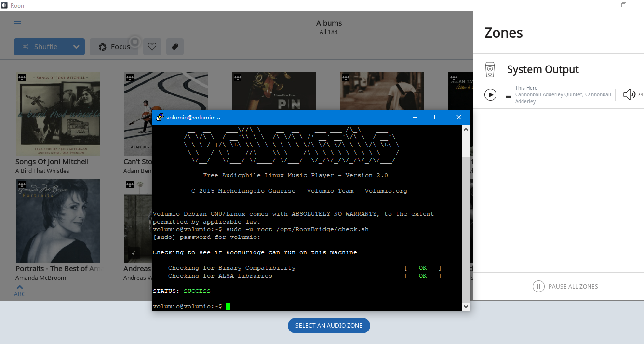644x344 pixels.
Task: Click the Focus aperture icon
Action: [103, 47]
